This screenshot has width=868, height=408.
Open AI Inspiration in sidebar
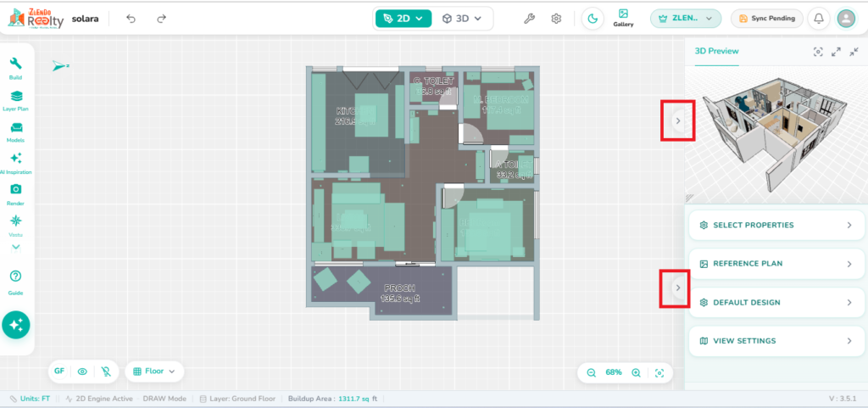pyautogui.click(x=16, y=164)
